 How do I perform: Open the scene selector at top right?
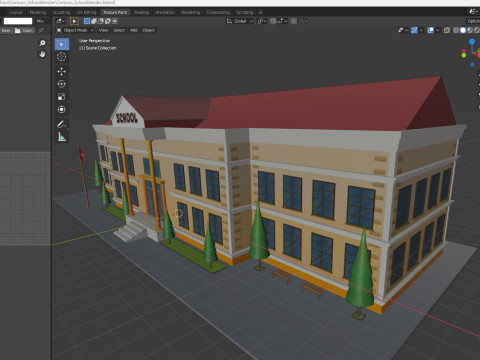(474, 12)
